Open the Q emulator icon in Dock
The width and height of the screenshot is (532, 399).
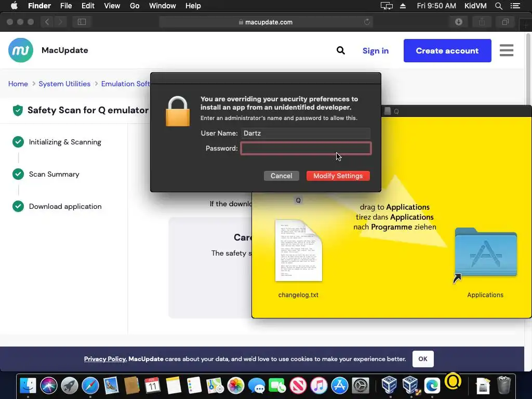453,381
